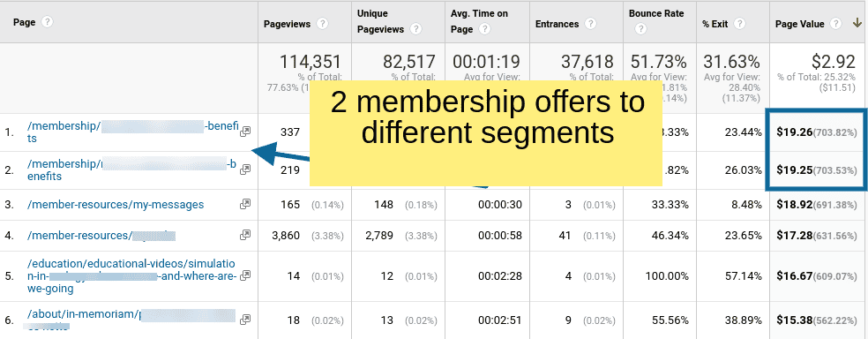Open the second /membership/ benefits page link
868x339 pixels.
(x=131, y=170)
